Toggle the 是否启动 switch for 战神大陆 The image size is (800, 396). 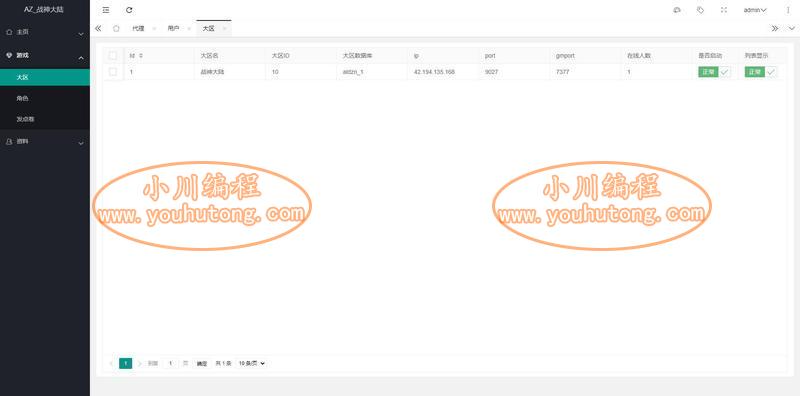coord(714,72)
